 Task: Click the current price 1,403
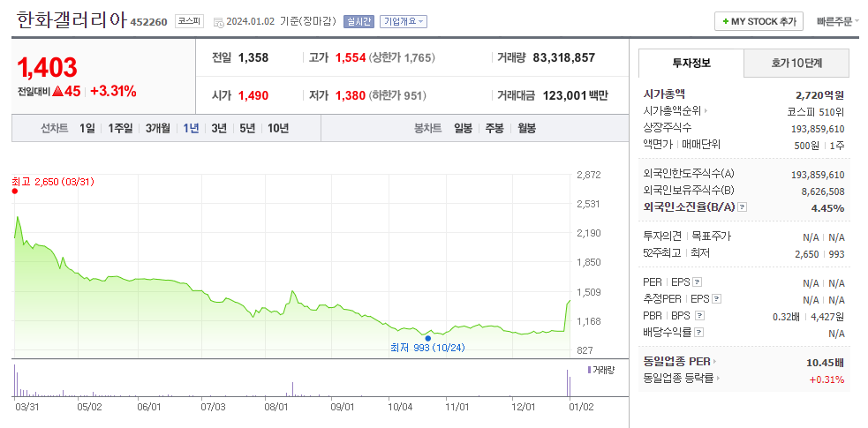click(47, 67)
